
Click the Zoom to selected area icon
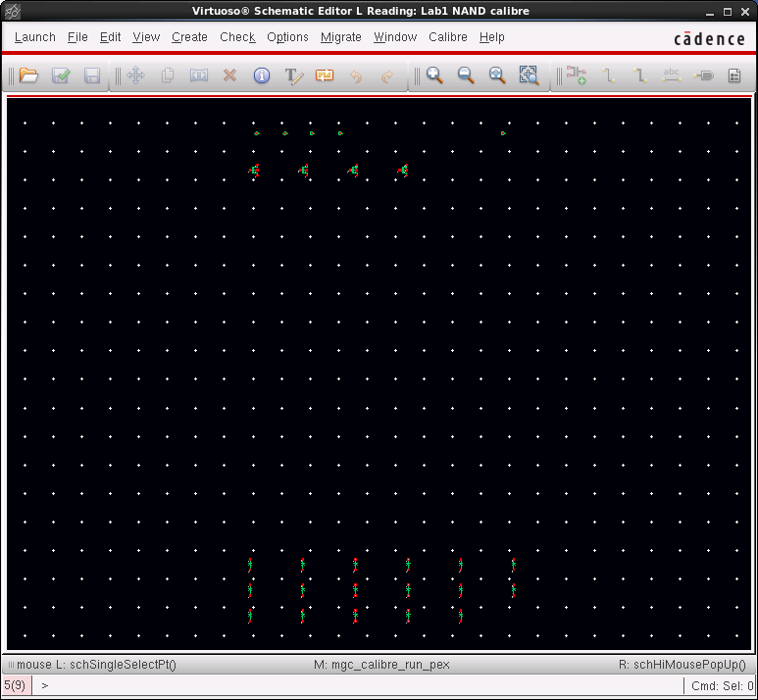(x=529, y=75)
